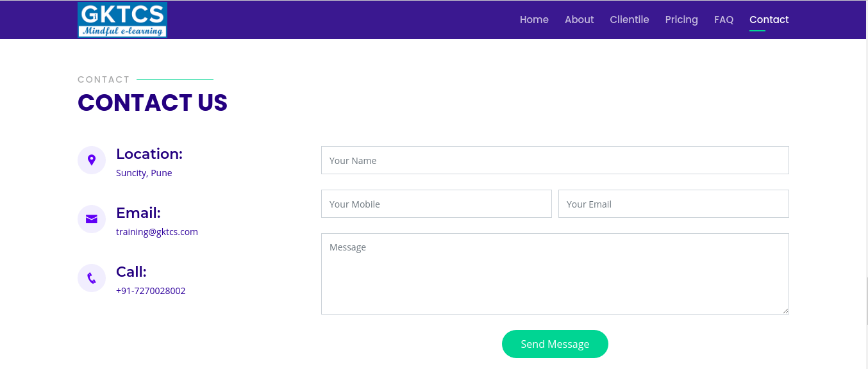Open the FAQ nav link
This screenshot has width=868, height=369.
724,20
